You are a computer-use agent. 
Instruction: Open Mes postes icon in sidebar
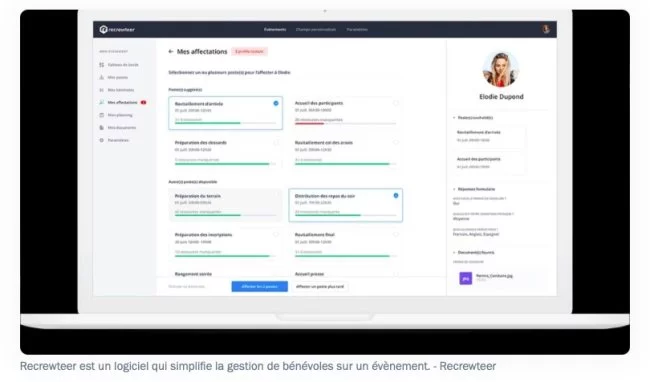coord(102,77)
